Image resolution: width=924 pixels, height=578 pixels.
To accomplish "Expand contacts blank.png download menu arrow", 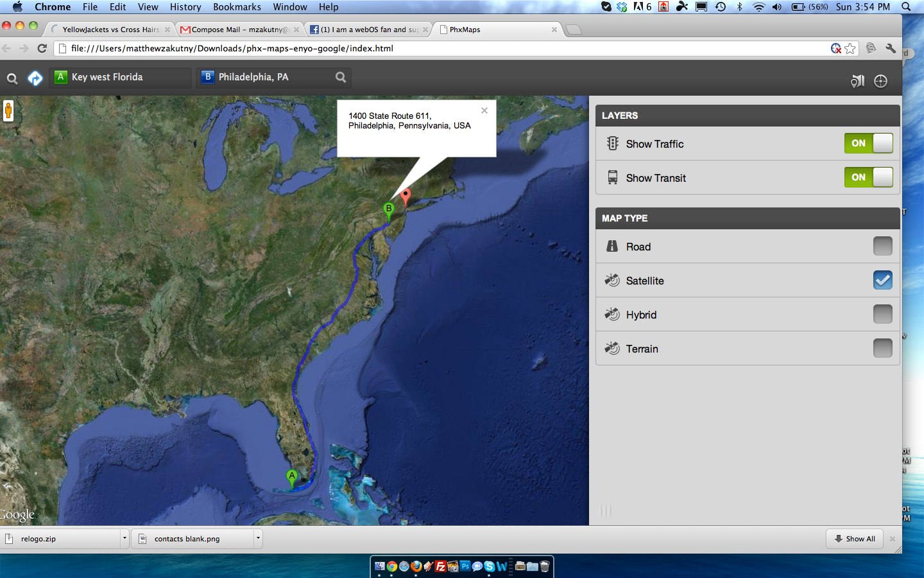I will [x=258, y=539].
